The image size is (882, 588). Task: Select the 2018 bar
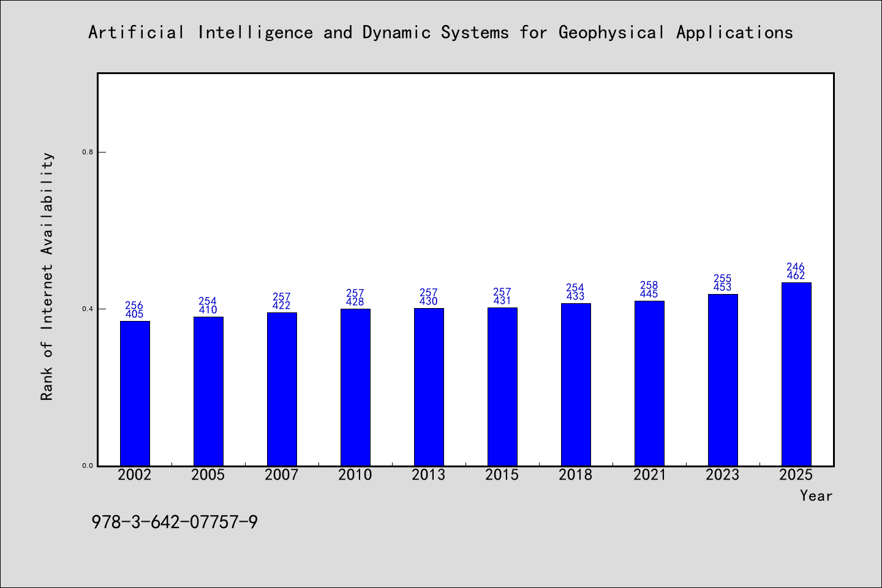pyautogui.click(x=576, y=385)
